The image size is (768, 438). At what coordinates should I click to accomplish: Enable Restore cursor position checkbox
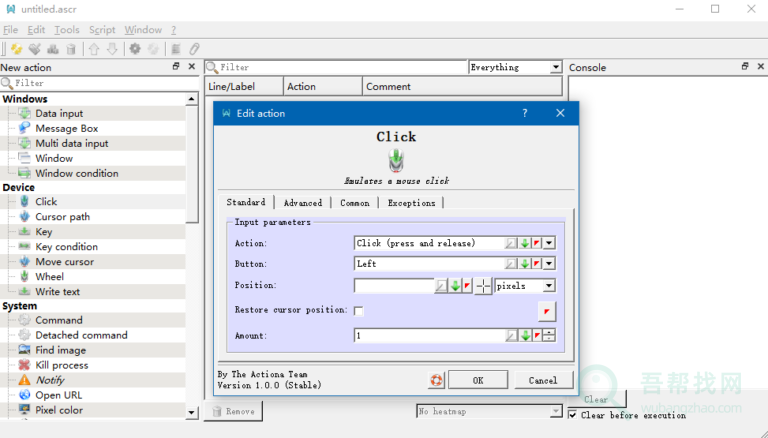click(359, 311)
